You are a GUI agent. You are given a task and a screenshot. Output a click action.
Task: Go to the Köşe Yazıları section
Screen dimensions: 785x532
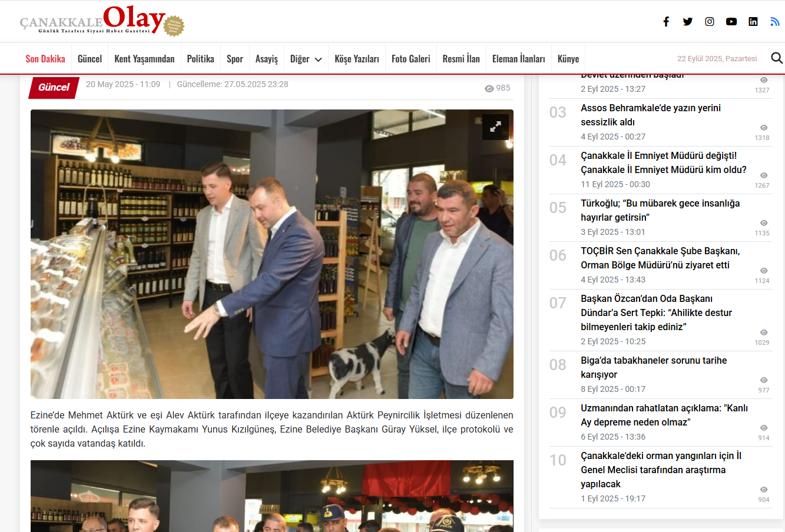coord(357,59)
